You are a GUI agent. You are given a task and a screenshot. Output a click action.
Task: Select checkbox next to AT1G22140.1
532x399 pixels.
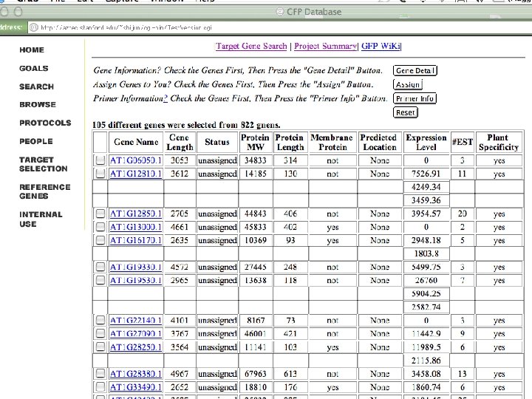[100, 320]
